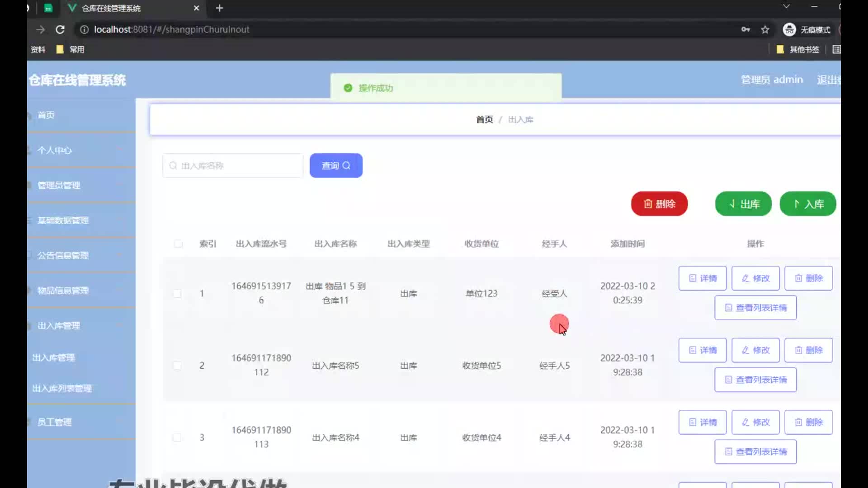Collapse the 出入库管理 parent sidebar menu
This screenshot has height=488, width=868.
[x=81, y=326]
